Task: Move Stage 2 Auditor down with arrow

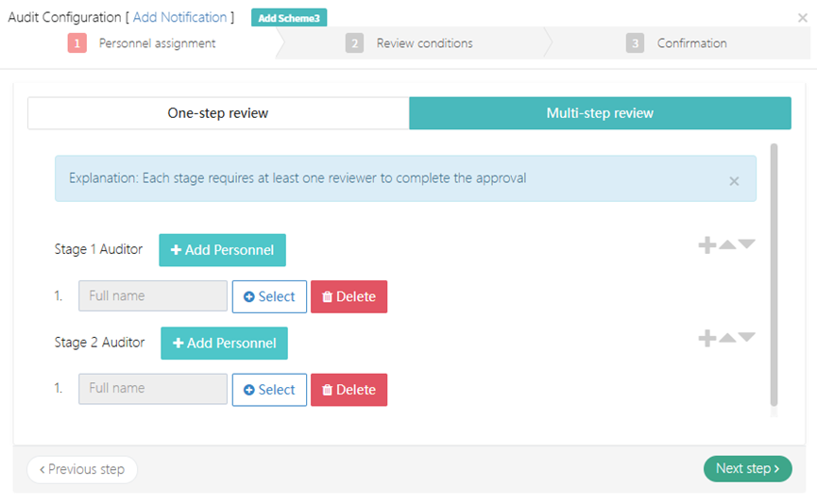Action: (746, 338)
